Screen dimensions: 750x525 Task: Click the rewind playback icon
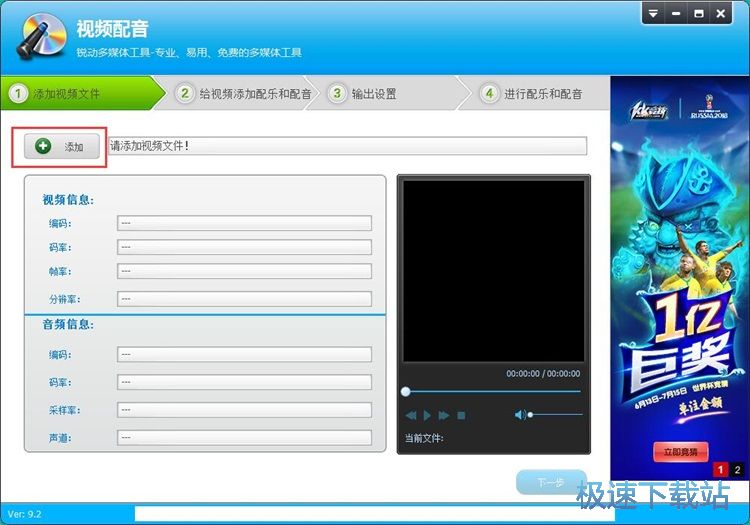point(411,416)
